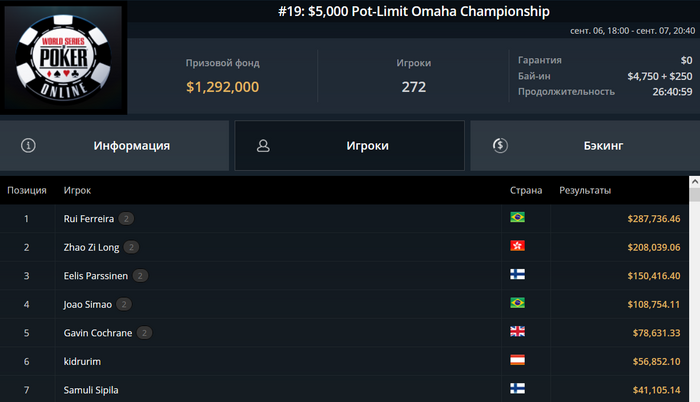Click the re-entry badge next to Rui Ferreira
The width and height of the screenshot is (700, 402).
(x=126, y=219)
